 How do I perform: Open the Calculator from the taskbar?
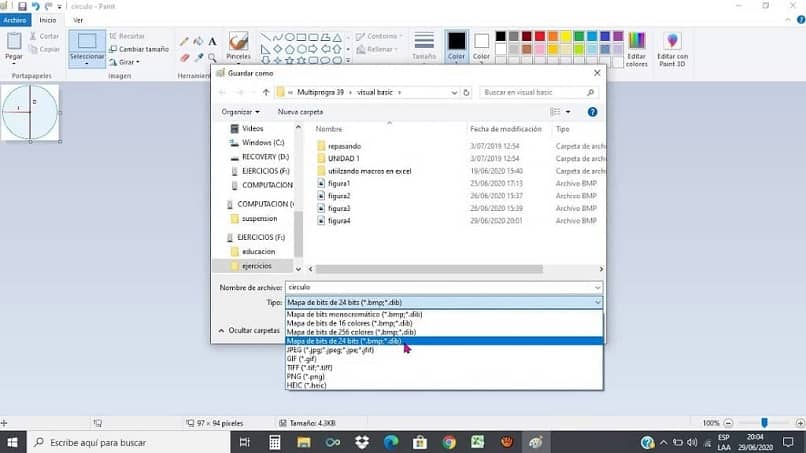274,442
